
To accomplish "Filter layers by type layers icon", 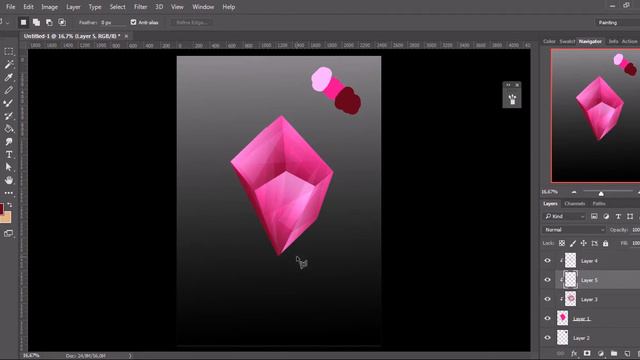I will 618,216.
